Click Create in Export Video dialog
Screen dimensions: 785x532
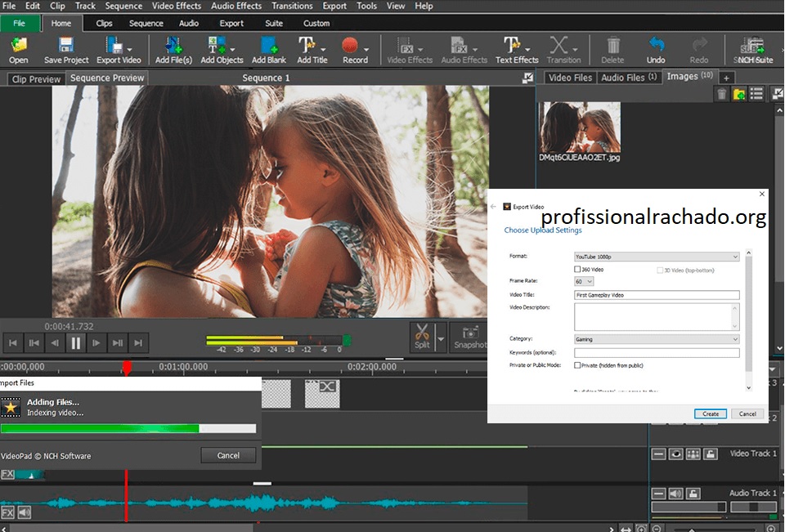711,414
